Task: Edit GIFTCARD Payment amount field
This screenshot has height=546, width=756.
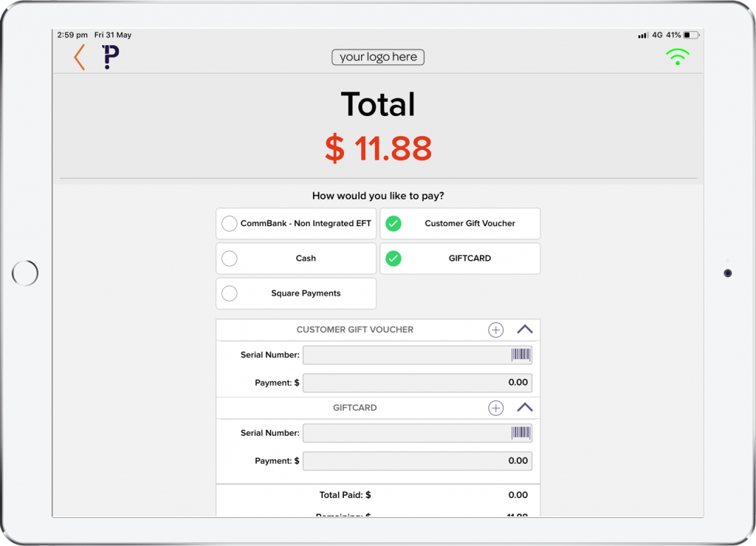Action: 417,460
